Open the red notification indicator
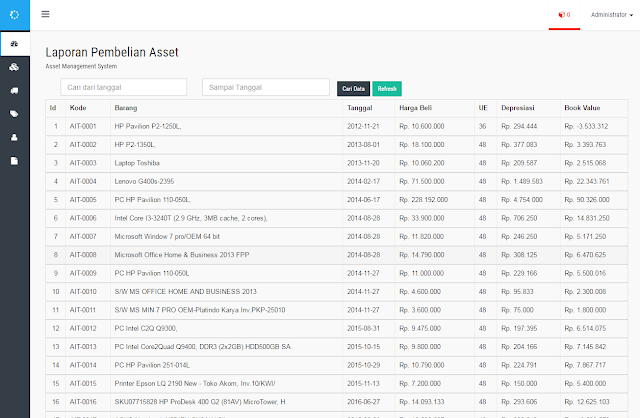640x418 pixels. 564,15
